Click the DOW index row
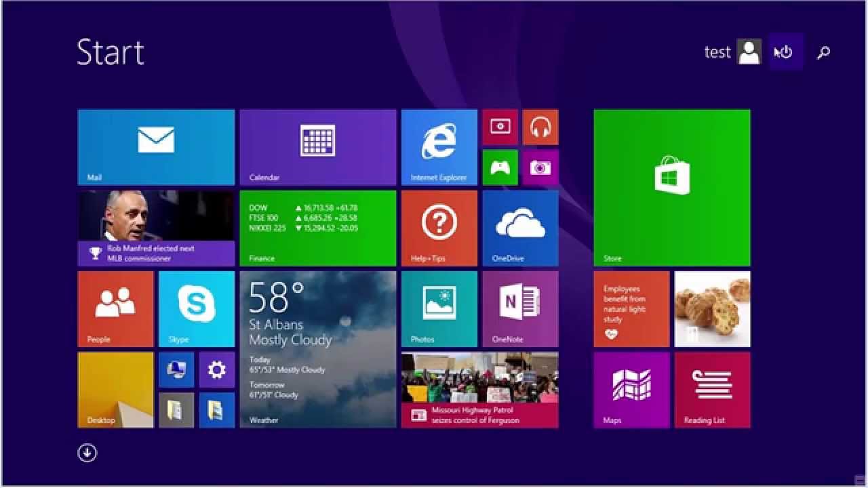This screenshot has width=868, height=488. 303,208
